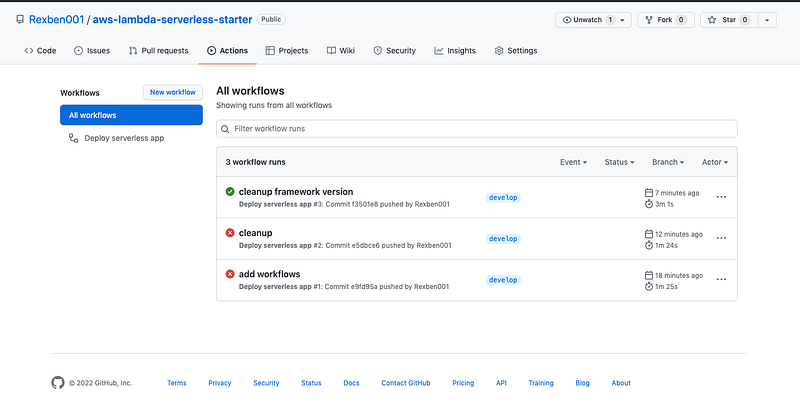
Task: Click the GitHub logo in the footer
Action: [x=58, y=383]
